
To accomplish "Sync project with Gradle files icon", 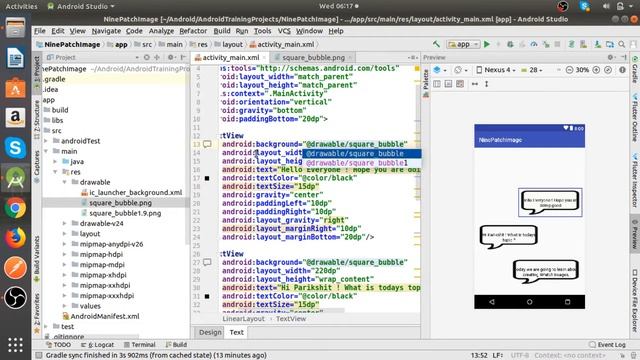I will 571,44.
